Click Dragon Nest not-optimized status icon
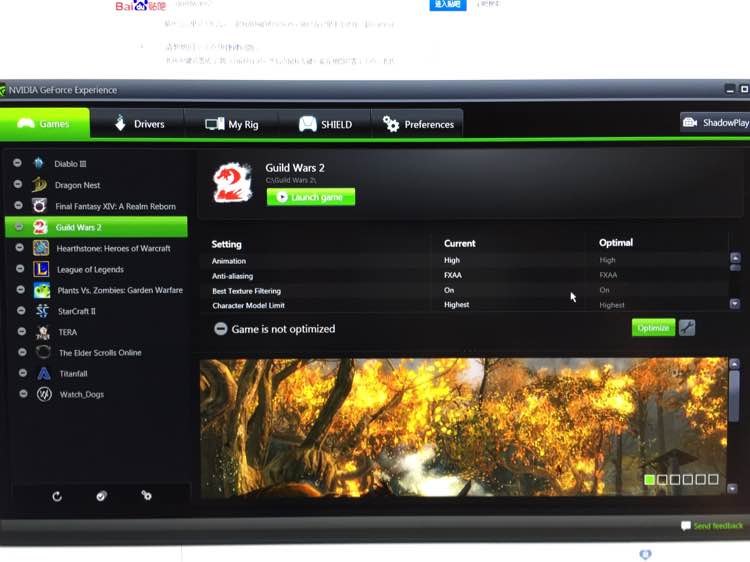This screenshot has width=750, height=562. click(18, 184)
